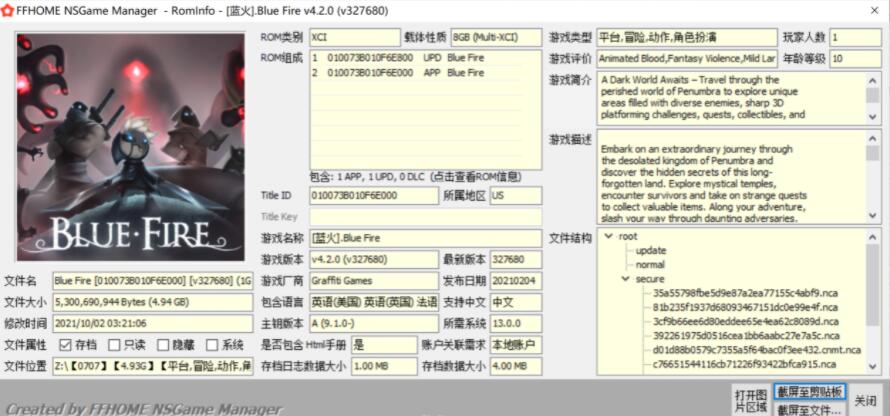
Task: Select the UPD Blue Fire ROM row
Action: pos(416,58)
